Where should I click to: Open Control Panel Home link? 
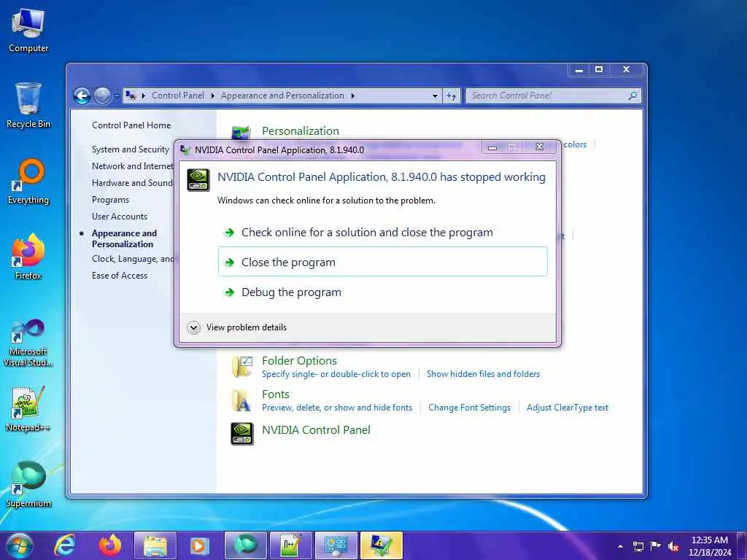[131, 125]
